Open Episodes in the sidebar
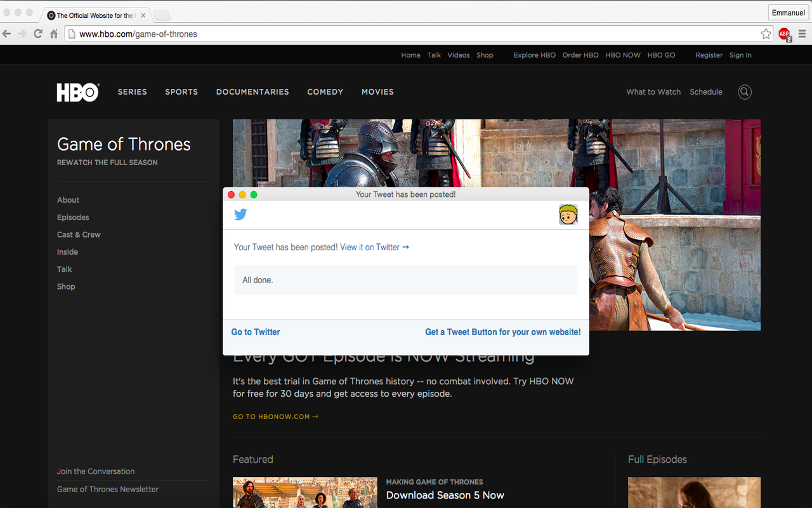The image size is (812, 508). pyautogui.click(x=73, y=217)
